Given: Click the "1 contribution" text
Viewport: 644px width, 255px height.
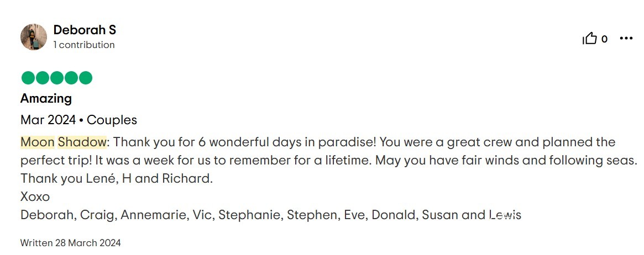Looking at the screenshot, I should 84,45.
